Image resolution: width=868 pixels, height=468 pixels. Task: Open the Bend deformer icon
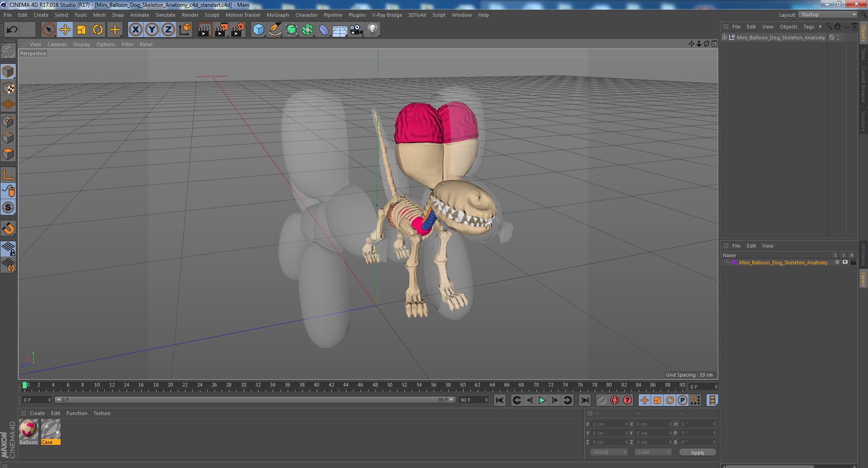point(324,30)
